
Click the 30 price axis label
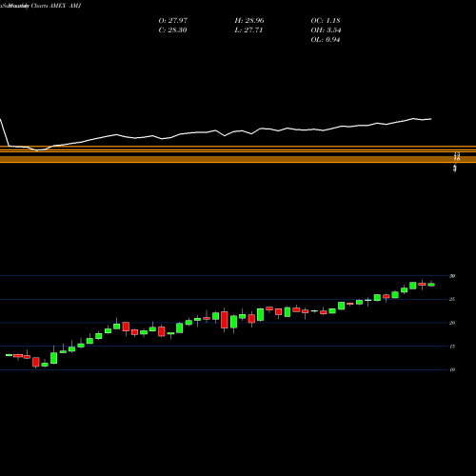pyautogui.click(x=452, y=276)
